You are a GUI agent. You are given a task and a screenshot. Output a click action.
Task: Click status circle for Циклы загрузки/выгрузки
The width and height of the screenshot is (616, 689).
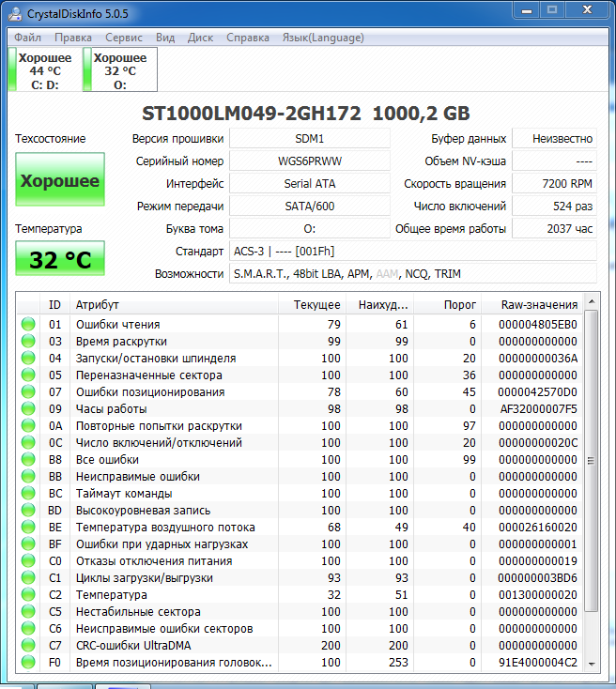point(28,578)
